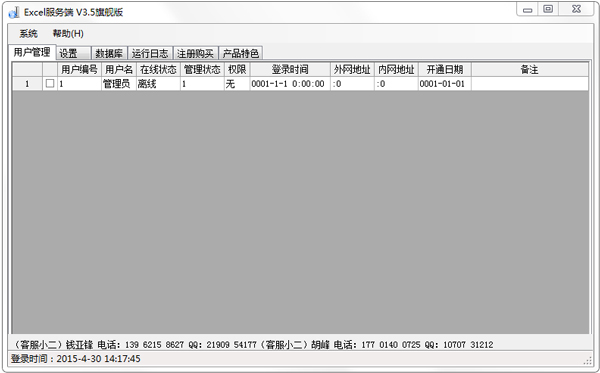Click the 外网地址 column header
Image resolution: width=600 pixels, height=373 pixels.
click(x=352, y=70)
